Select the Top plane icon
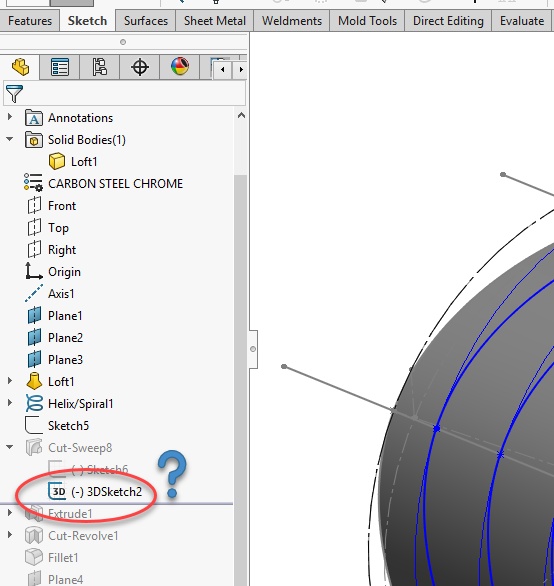 pyautogui.click(x=34, y=228)
